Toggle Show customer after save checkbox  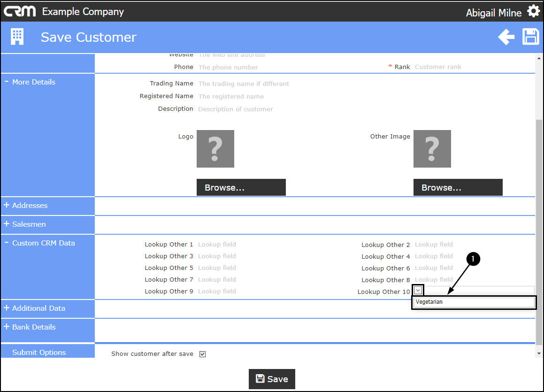coord(203,354)
